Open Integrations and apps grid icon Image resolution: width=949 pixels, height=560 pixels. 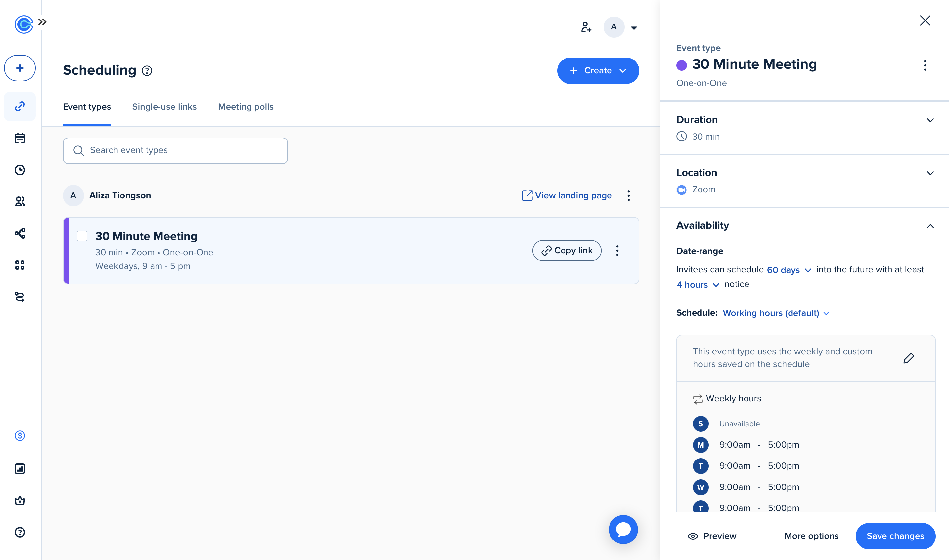pyautogui.click(x=20, y=265)
